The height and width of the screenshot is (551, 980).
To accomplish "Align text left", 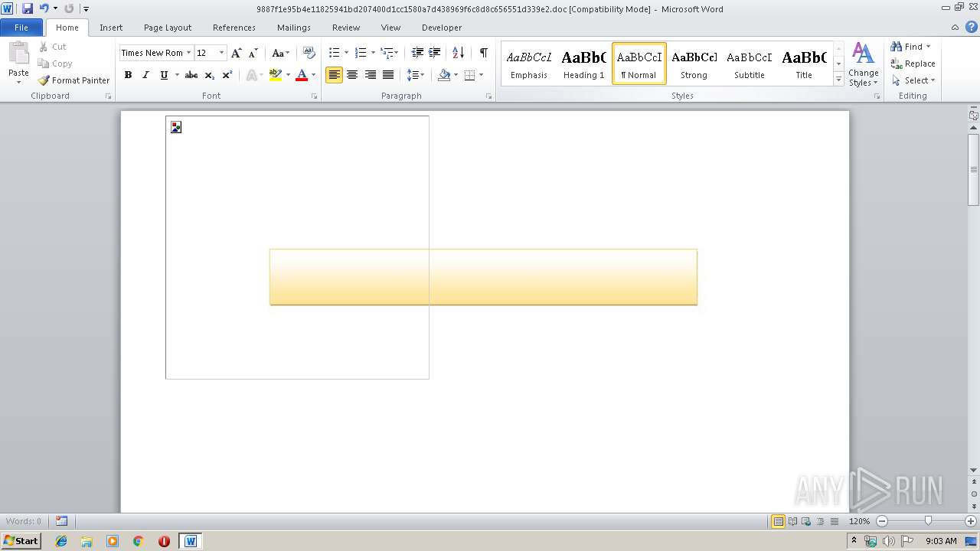I will (334, 75).
